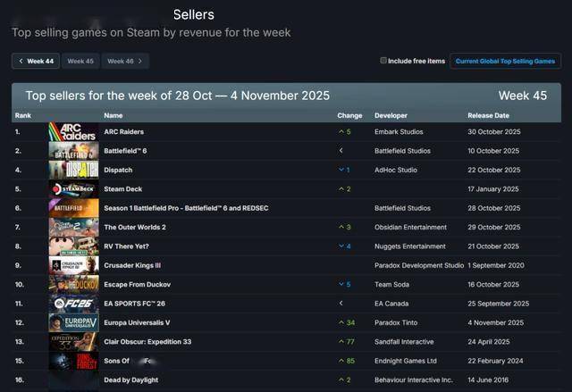Click the 14 June 2016 release date
572x392 pixels.
pos(488,380)
